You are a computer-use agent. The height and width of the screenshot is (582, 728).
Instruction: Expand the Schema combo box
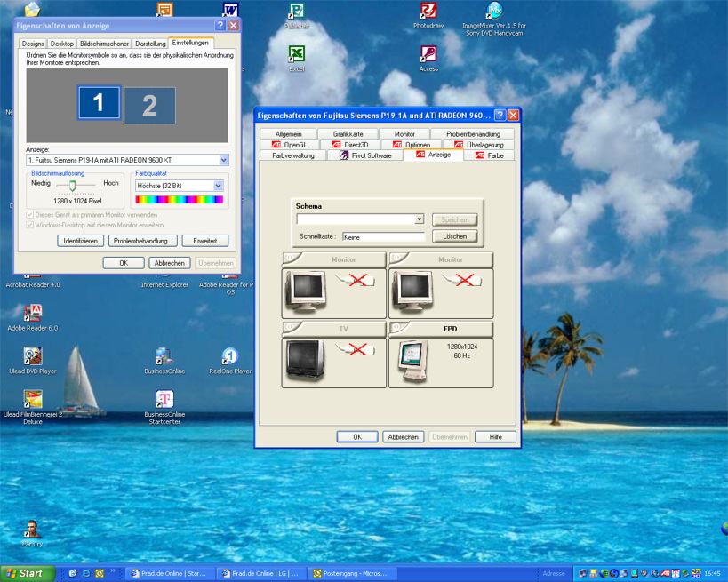click(419, 219)
